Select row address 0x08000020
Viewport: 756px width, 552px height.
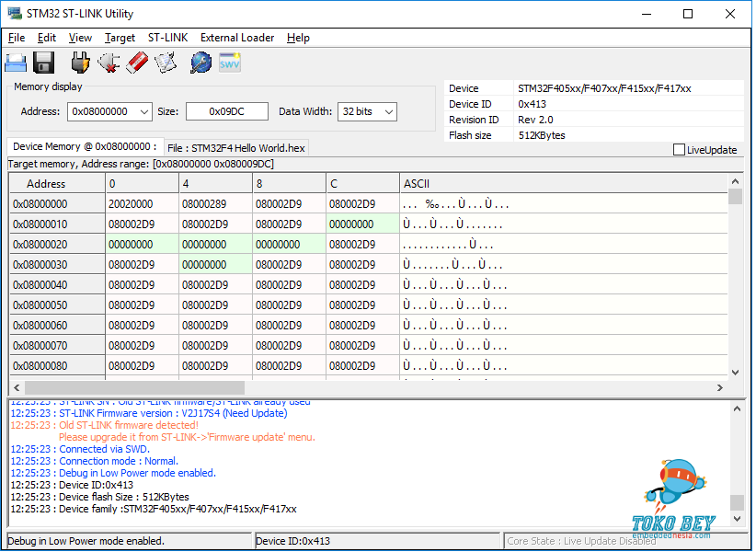click(x=57, y=245)
